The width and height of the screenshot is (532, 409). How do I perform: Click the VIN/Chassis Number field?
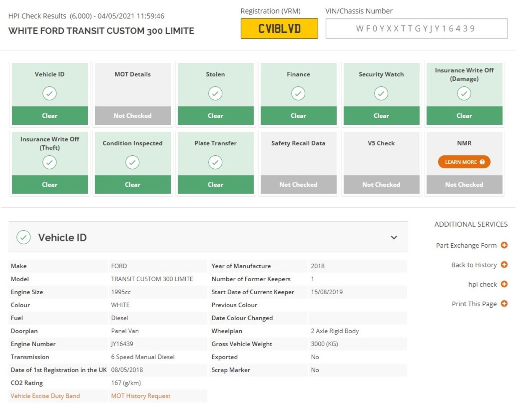(x=417, y=29)
